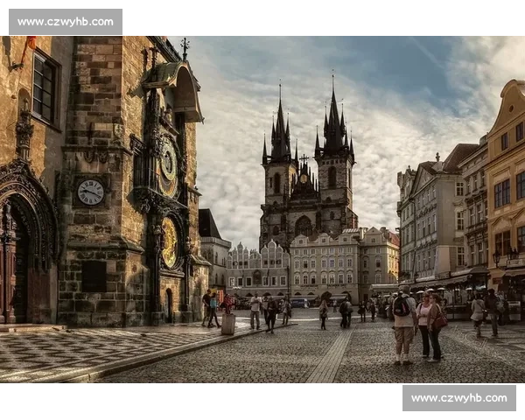Click the white round clock on tower wall
Viewport: 525px width, 420px height.
click(90, 192)
